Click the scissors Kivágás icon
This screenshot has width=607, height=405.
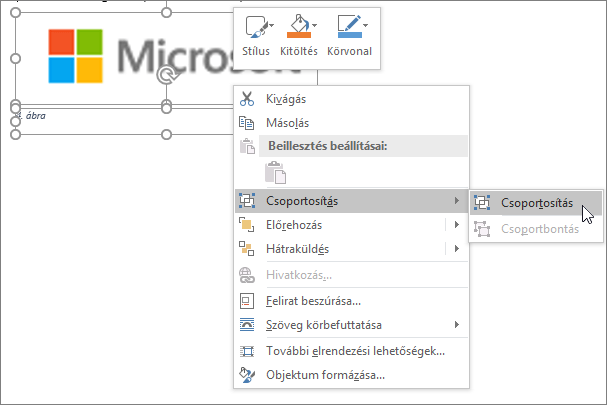coord(247,99)
